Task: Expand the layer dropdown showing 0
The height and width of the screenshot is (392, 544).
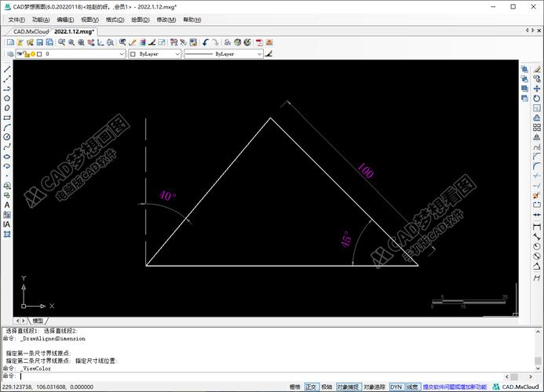Action: [x=121, y=55]
